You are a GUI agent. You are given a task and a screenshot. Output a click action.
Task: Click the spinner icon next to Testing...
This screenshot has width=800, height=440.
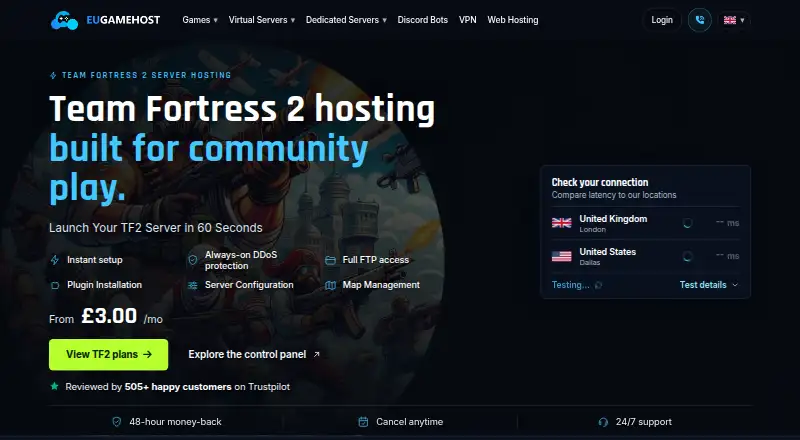[598, 285]
